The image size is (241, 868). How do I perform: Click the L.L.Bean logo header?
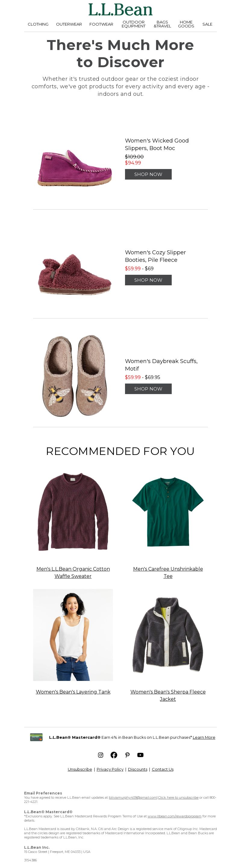click(x=120, y=10)
